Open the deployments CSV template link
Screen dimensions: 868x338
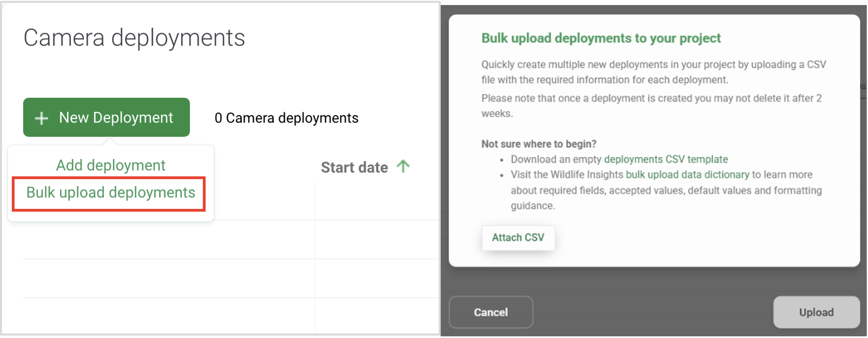pyautogui.click(x=665, y=159)
